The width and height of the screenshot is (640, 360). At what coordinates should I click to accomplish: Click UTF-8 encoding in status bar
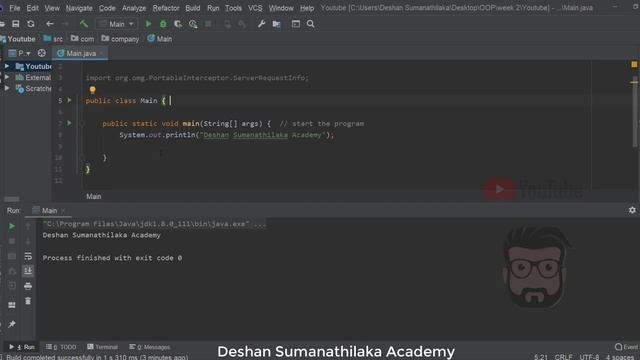tap(589, 357)
